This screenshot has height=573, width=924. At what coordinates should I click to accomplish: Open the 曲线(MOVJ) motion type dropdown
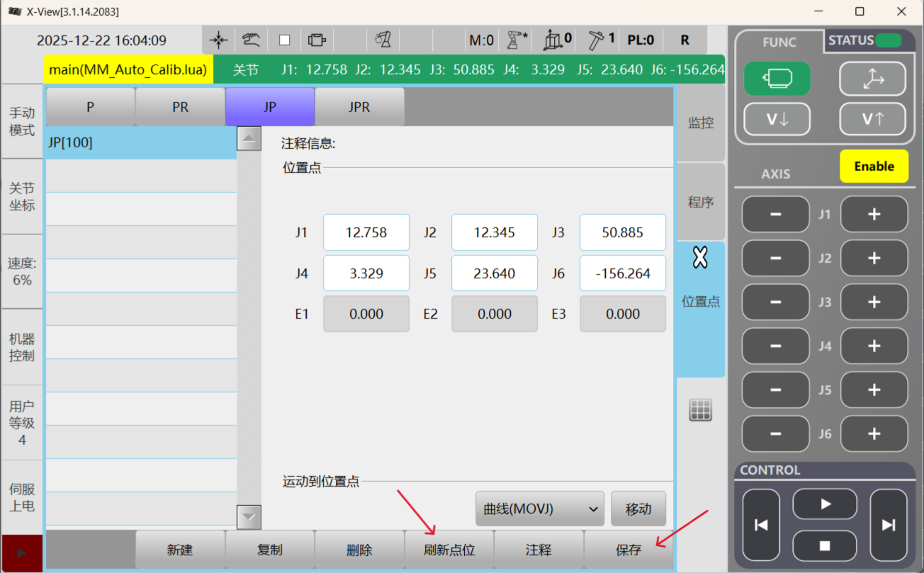[539, 509]
